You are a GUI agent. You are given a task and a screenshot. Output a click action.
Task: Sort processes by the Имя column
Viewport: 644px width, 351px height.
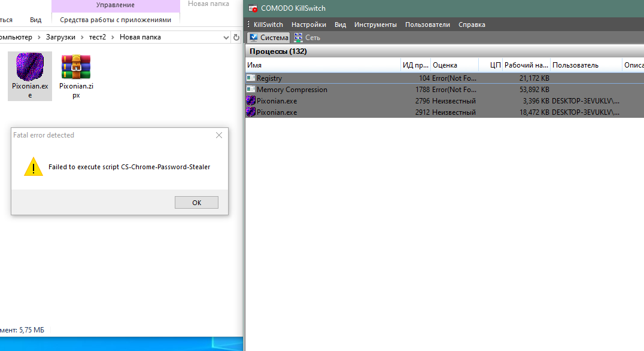tap(323, 65)
